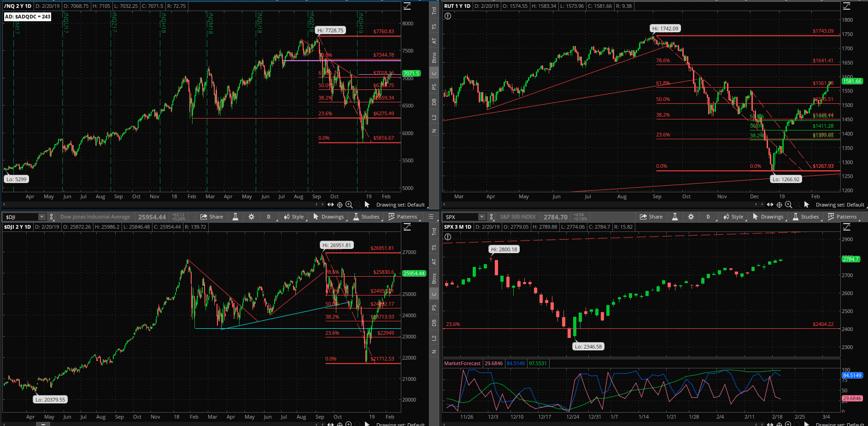Click the 1581.66 last price bubble on RUT axis
Screen dimensions: 868x426
coord(852,81)
